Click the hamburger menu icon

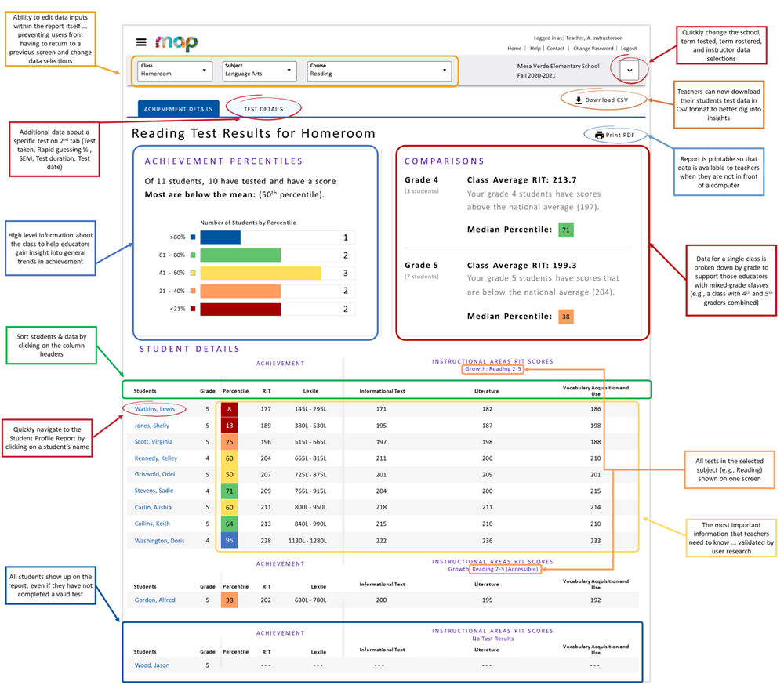(x=142, y=43)
